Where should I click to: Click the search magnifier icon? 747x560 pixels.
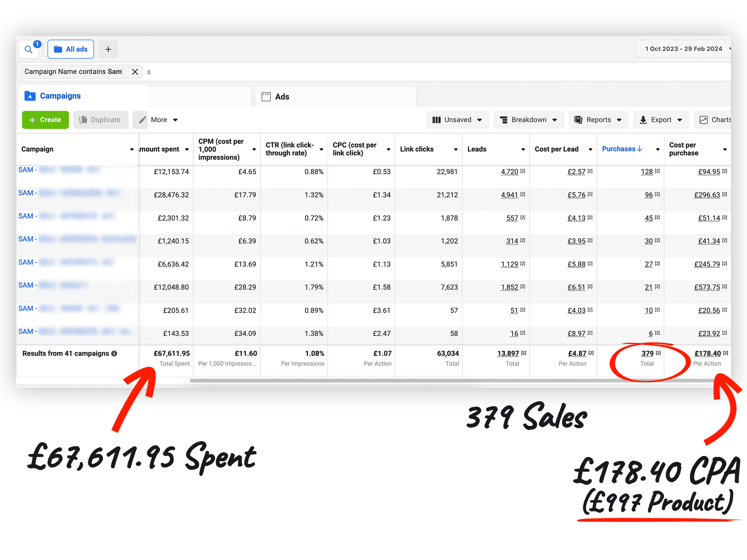[x=29, y=50]
